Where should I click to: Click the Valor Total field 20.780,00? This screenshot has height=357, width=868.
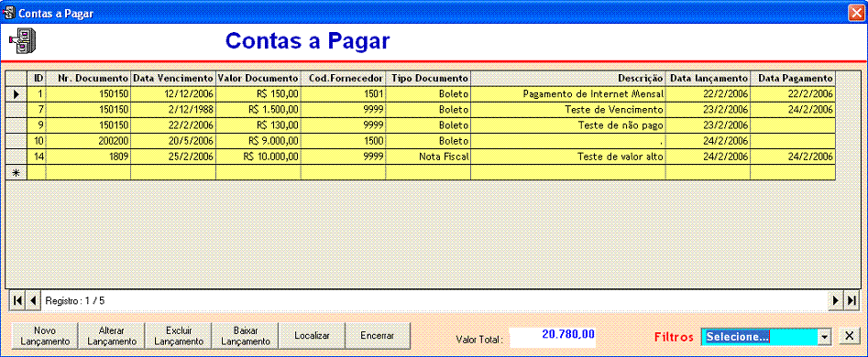click(x=553, y=336)
